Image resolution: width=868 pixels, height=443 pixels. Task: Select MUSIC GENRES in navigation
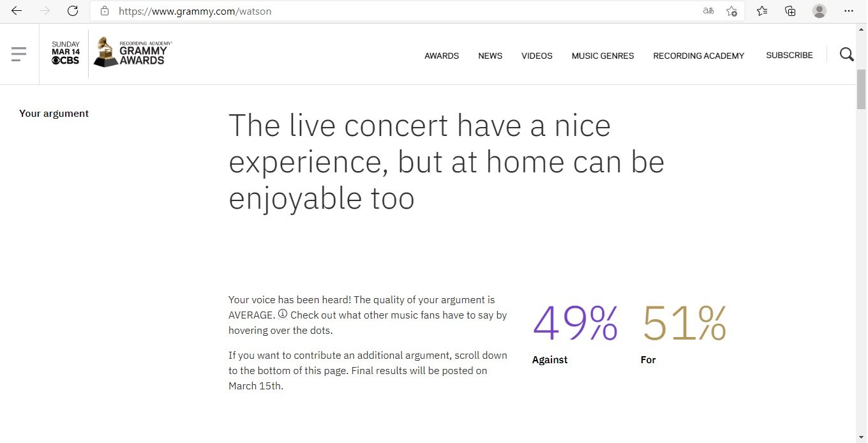602,56
